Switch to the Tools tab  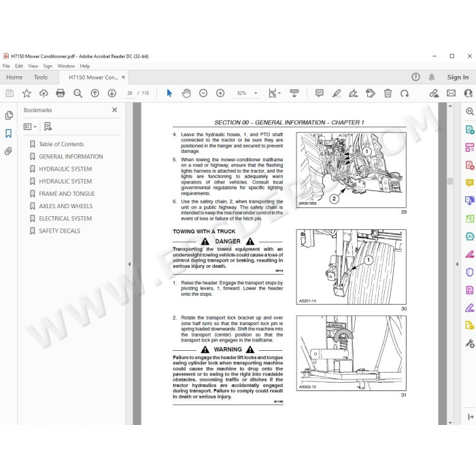click(41, 77)
